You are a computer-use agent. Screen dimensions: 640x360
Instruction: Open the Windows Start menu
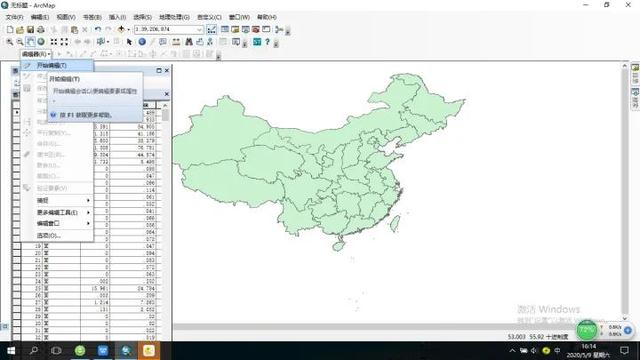pos(11,351)
